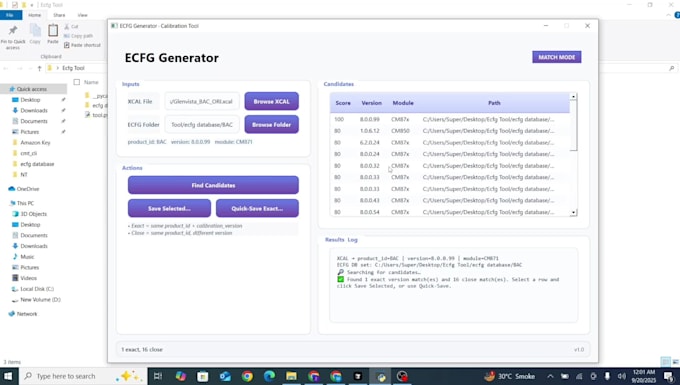Image resolution: width=680 pixels, height=385 pixels.
Task: Open cmt_cli folder in sidebar
Action: [28, 153]
